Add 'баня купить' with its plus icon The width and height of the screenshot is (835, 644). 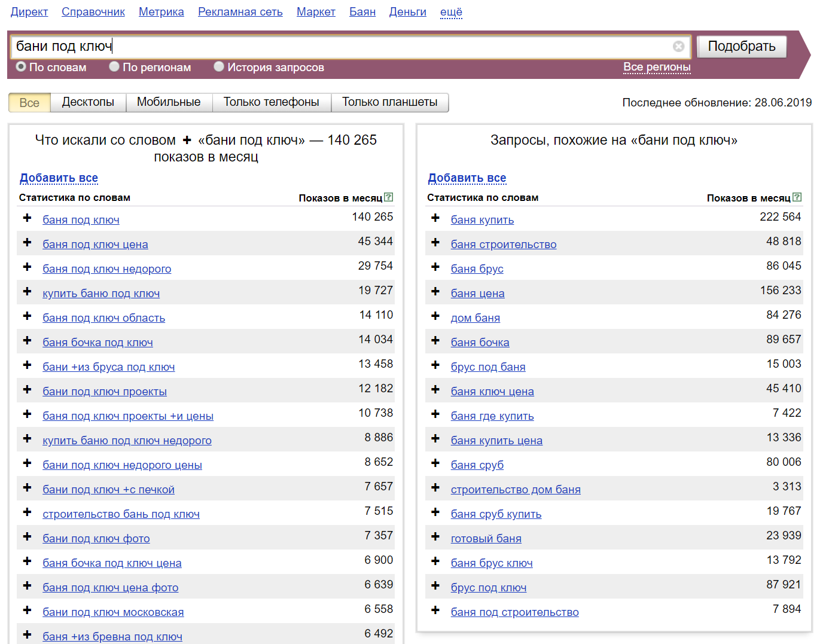pyautogui.click(x=435, y=218)
